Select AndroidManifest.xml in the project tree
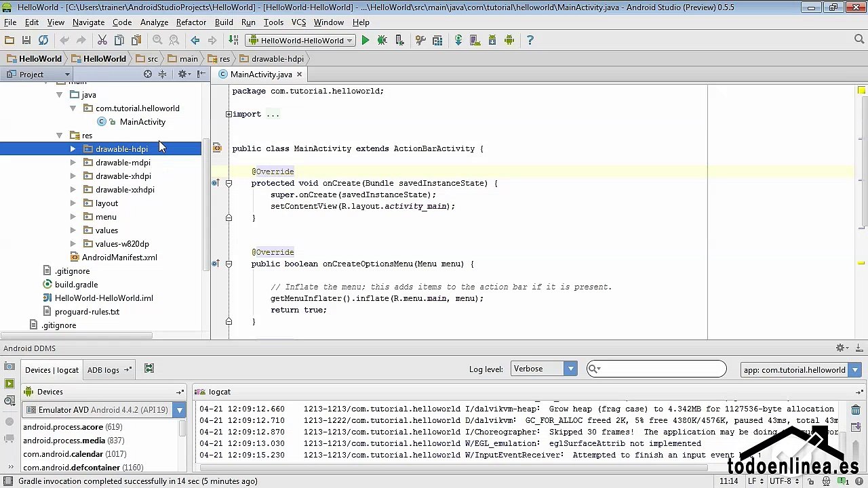This screenshot has height=488, width=868. point(119,258)
